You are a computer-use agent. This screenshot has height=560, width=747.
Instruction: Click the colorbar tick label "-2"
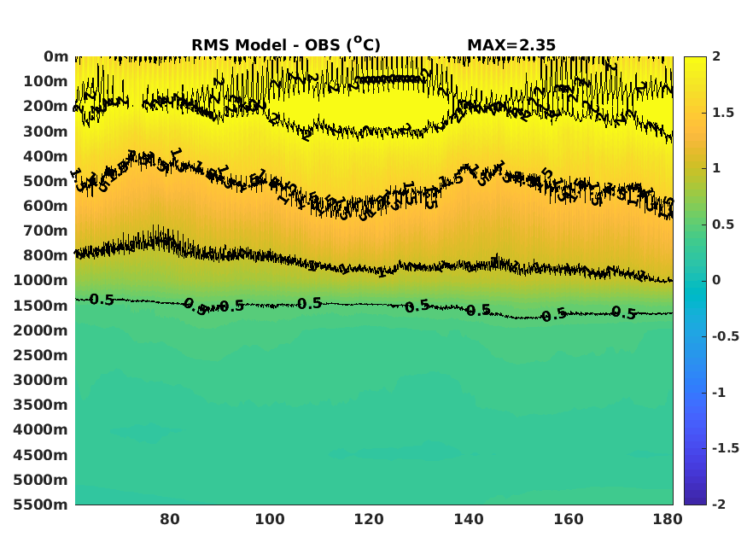pos(719,504)
